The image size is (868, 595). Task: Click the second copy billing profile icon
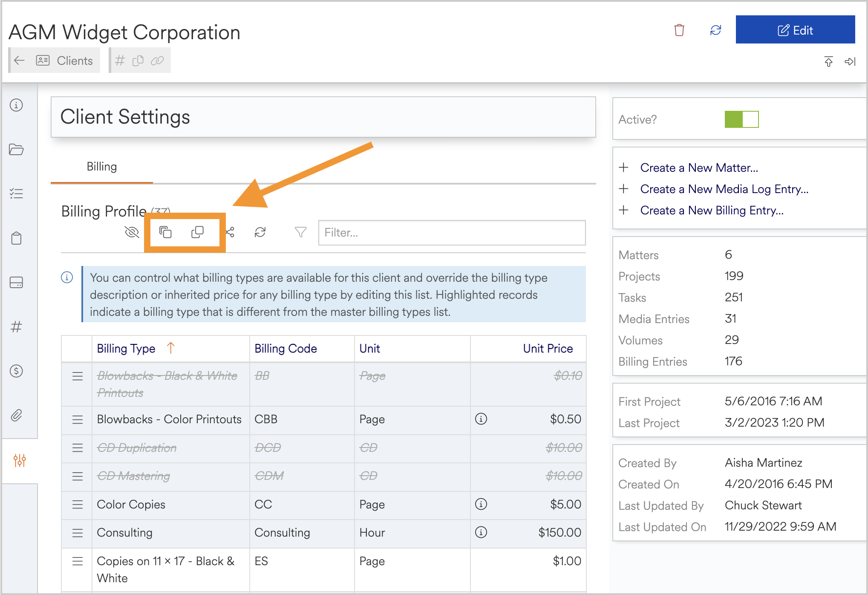tap(198, 232)
